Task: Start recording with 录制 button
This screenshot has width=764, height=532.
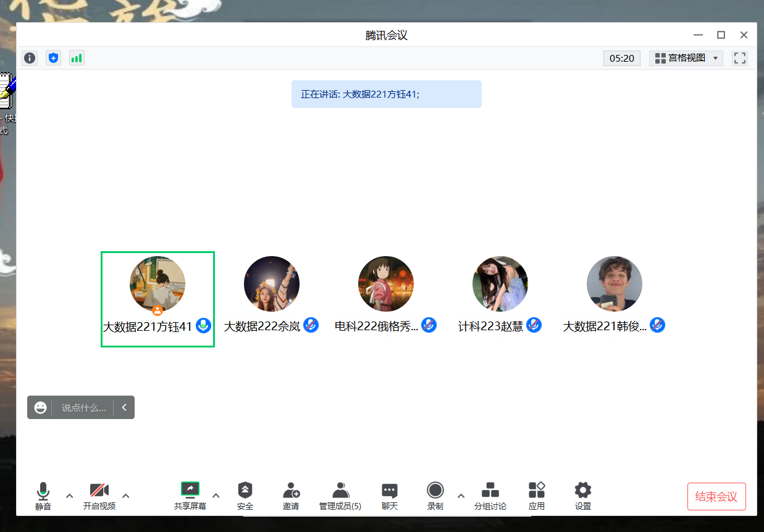Action: 435,495
